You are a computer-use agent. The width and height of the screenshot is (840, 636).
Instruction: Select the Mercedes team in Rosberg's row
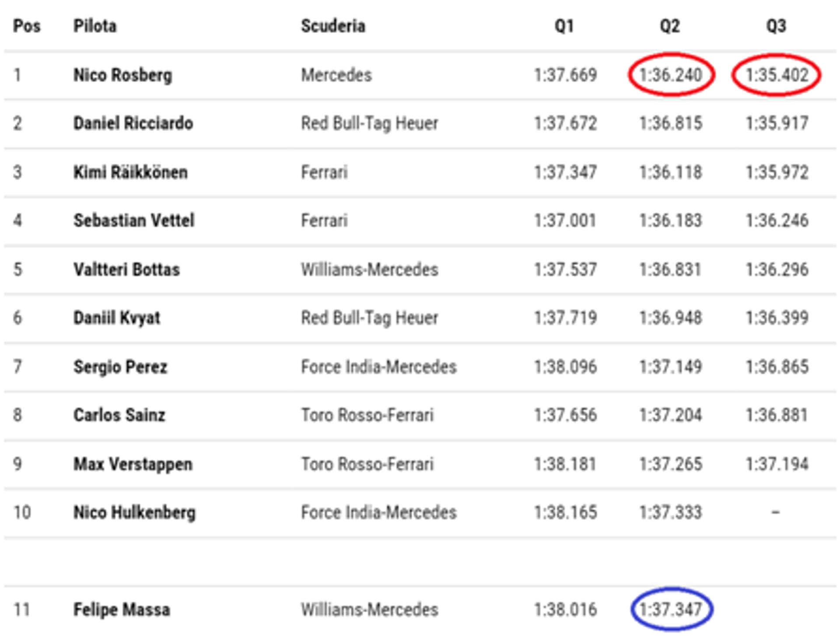click(336, 75)
